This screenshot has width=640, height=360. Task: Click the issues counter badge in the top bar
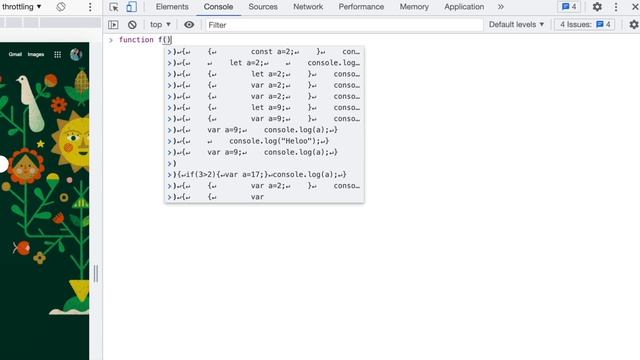[x=569, y=7]
